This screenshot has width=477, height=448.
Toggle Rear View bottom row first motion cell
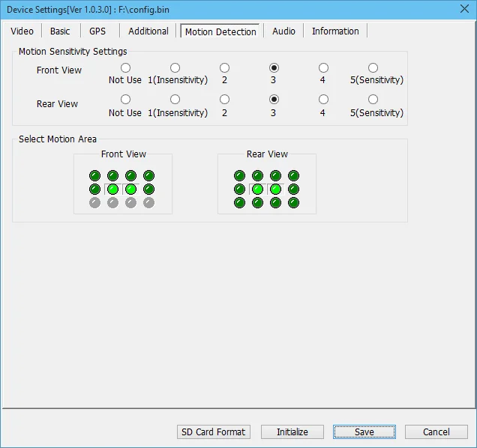(x=240, y=203)
